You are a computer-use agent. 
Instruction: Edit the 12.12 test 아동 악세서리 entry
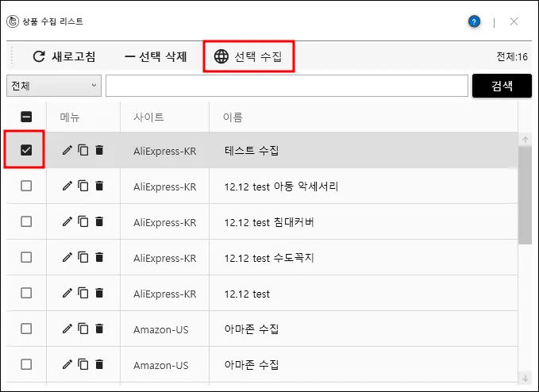click(67, 186)
